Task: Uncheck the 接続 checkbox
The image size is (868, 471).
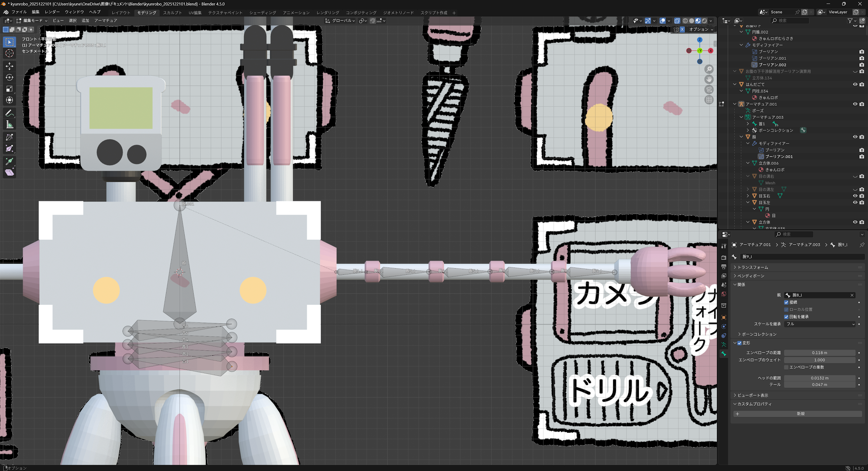Action: 786,302
